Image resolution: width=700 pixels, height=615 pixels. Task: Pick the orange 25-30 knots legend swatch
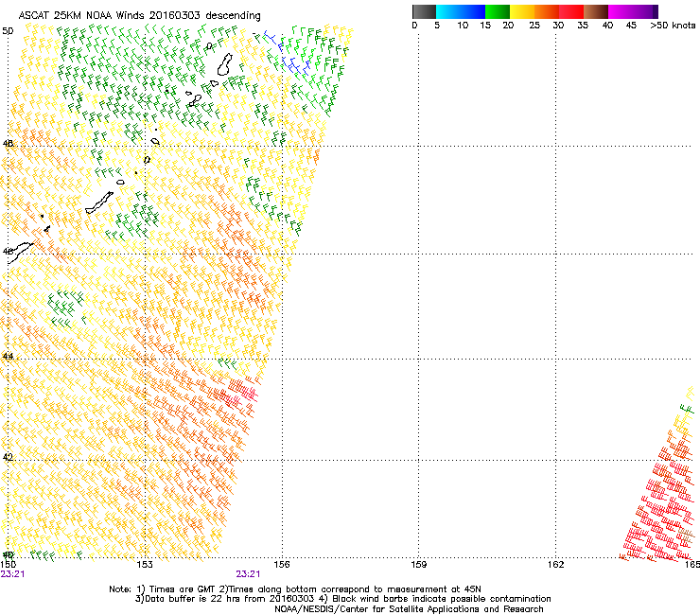(547, 11)
